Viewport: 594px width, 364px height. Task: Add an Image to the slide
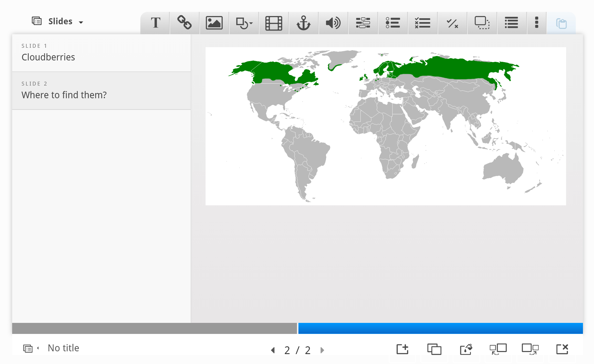click(214, 23)
